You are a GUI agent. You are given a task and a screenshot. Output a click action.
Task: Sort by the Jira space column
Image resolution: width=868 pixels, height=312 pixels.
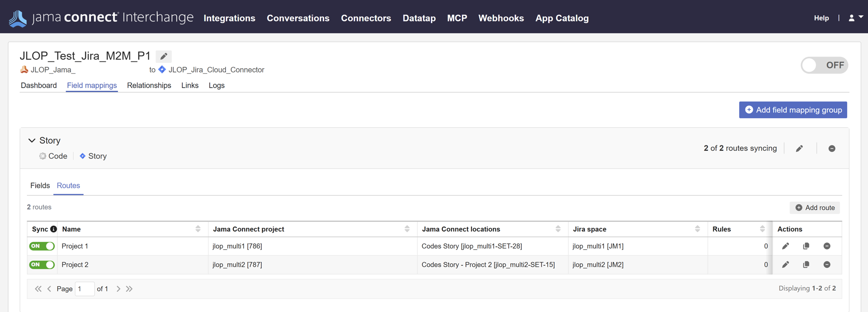pyautogui.click(x=698, y=229)
